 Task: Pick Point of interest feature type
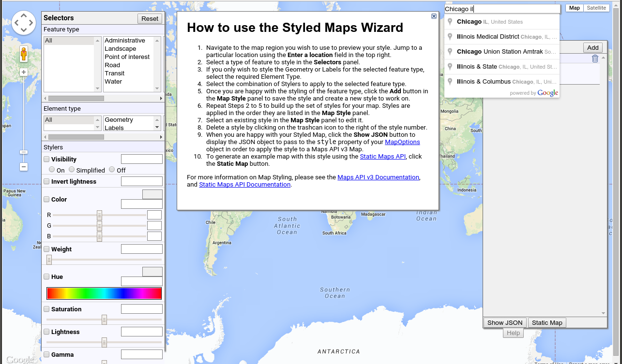(129, 57)
